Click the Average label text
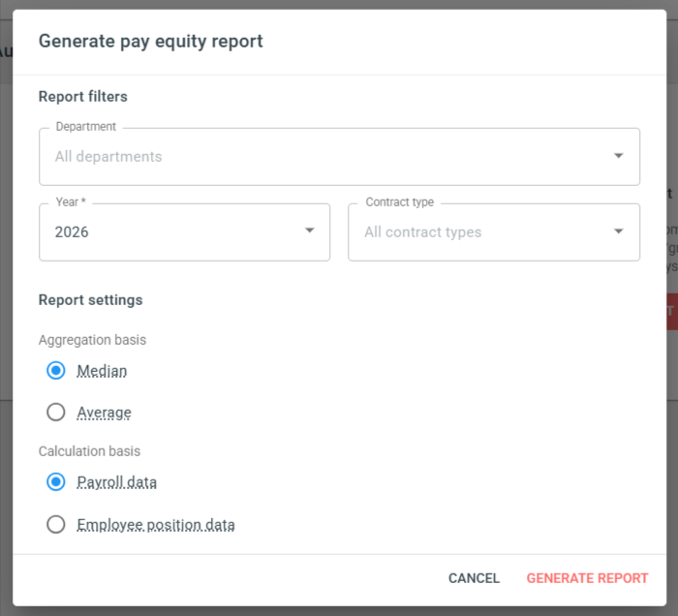This screenshot has height=616, width=678. pos(105,413)
